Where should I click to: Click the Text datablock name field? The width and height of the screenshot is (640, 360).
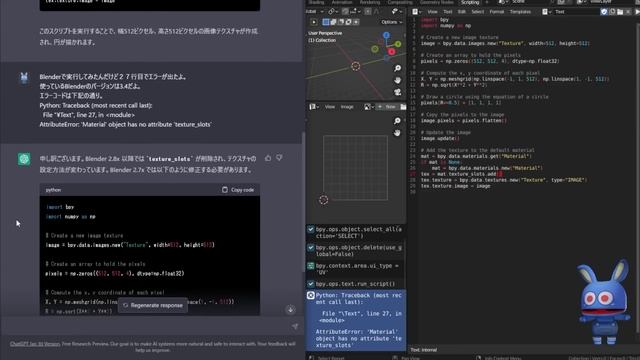pos(576,12)
